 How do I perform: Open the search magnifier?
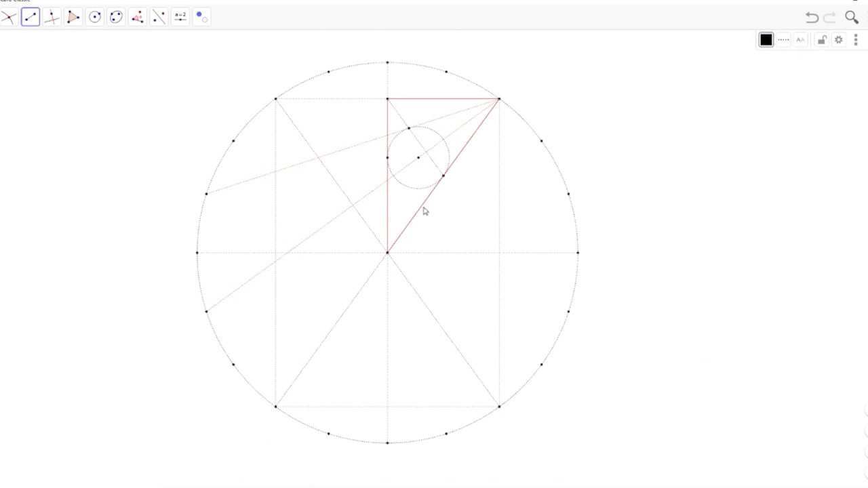pyautogui.click(x=852, y=18)
